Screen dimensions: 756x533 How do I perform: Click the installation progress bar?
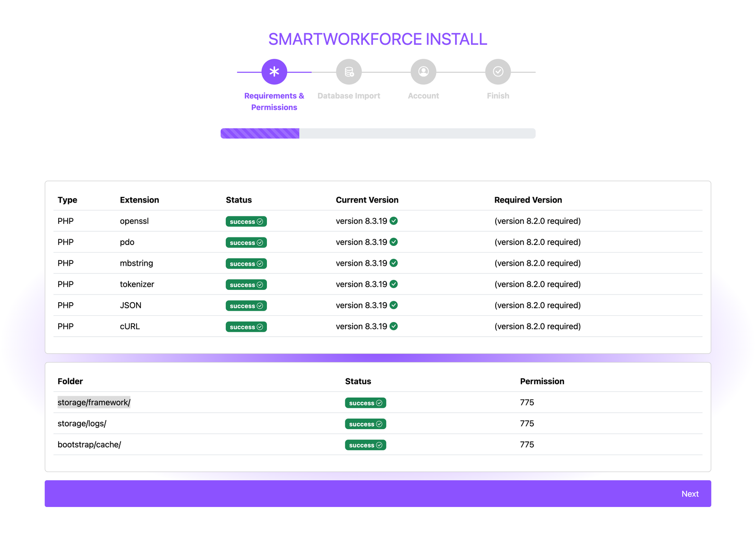pos(378,134)
